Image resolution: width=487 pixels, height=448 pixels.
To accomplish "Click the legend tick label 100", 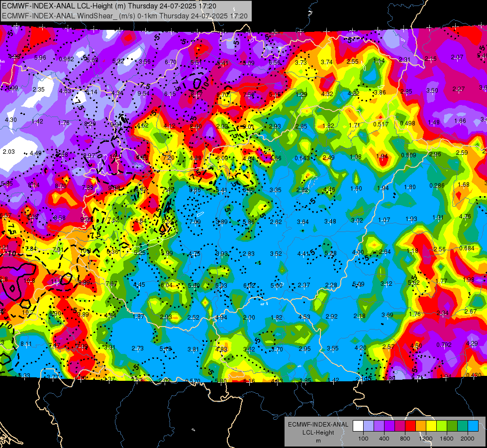I will (x=363, y=439).
